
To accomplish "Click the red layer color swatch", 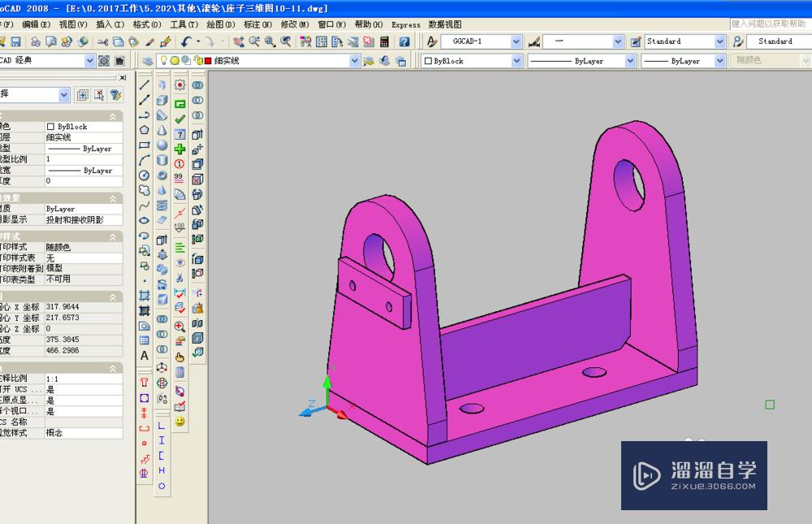I will pos(208,61).
